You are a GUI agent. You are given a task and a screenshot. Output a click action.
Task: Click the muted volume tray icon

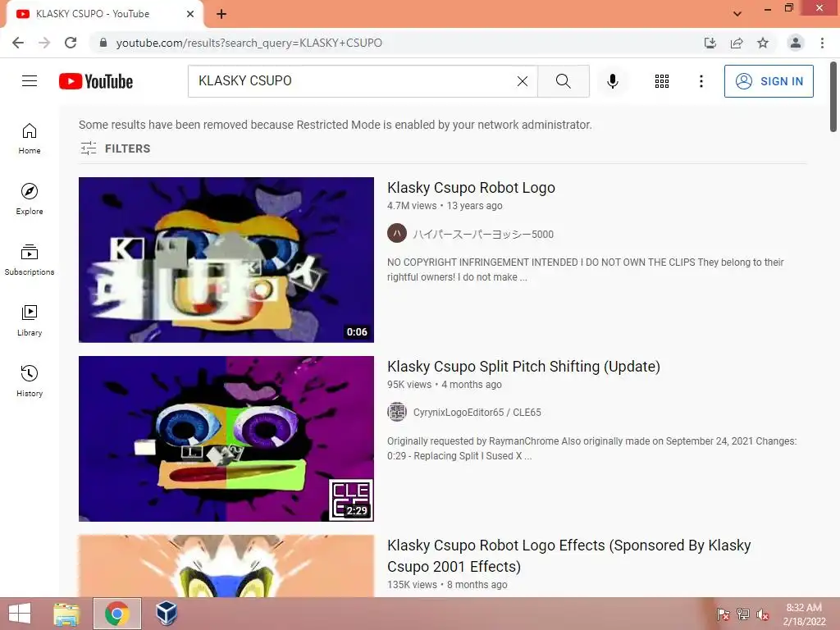[x=763, y=614]
